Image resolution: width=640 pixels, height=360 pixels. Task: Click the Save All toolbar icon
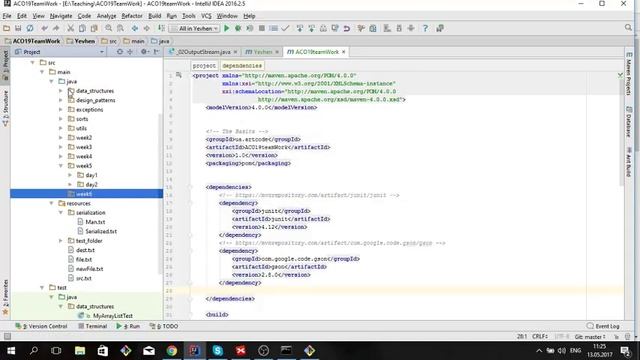(18, 28)
